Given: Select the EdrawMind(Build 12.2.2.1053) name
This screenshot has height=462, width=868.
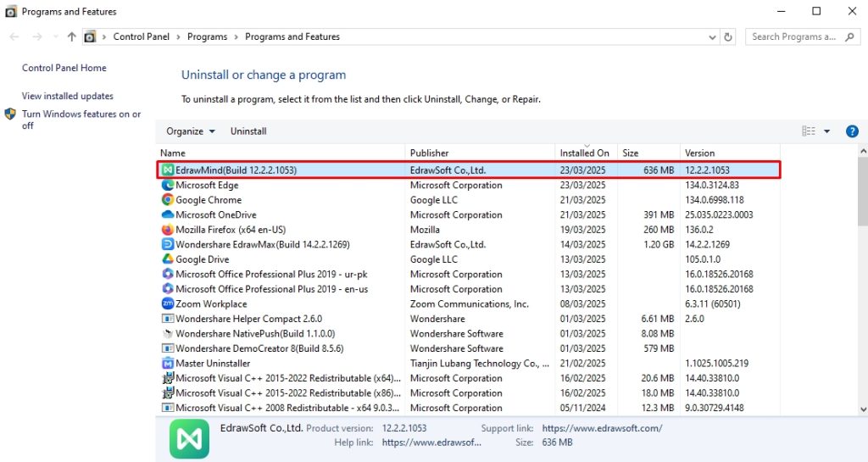Looking at the screenshot, I should click(236, 170).
